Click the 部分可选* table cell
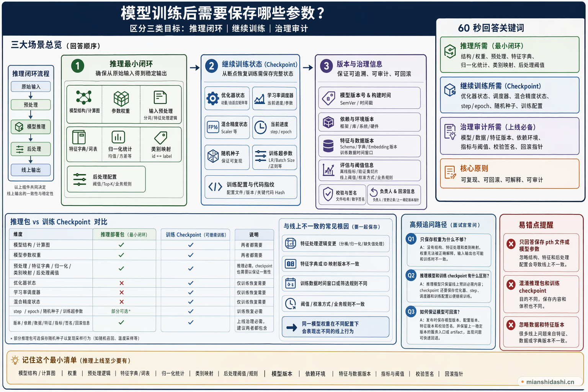588x392 pixels. pyautogui.click(x=121, y=311)
